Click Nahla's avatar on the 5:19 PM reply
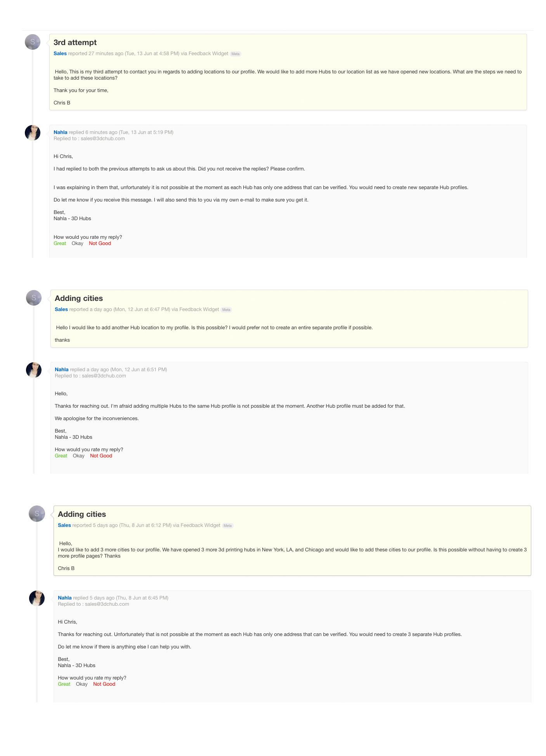 [33, 133]
